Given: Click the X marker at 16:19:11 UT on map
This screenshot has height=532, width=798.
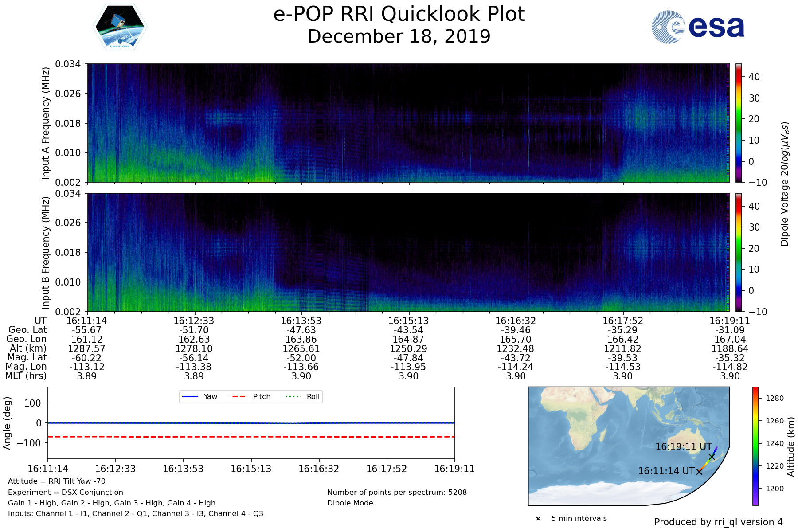Looking at the screenshot, I should click(712, 457).
